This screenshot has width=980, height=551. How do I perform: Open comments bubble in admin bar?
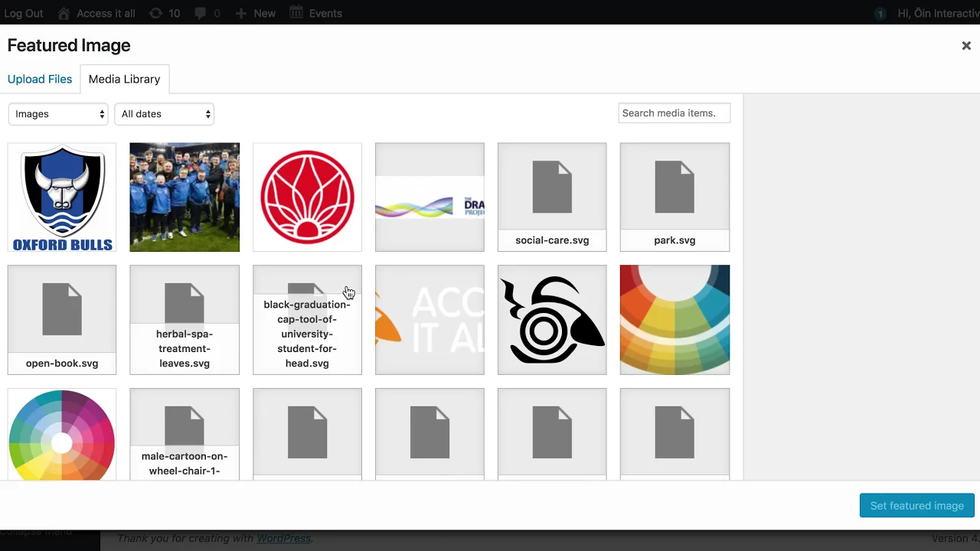pos(206,13)
